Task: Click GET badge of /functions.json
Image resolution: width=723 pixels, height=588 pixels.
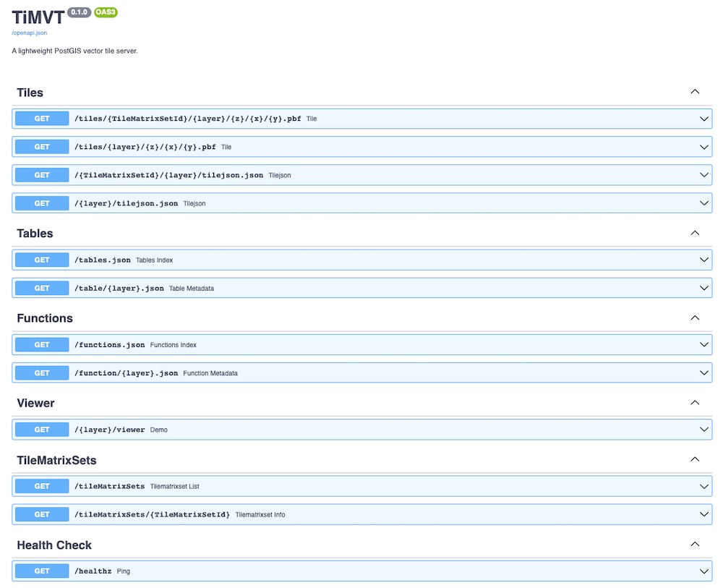Action: click(42, 345)
